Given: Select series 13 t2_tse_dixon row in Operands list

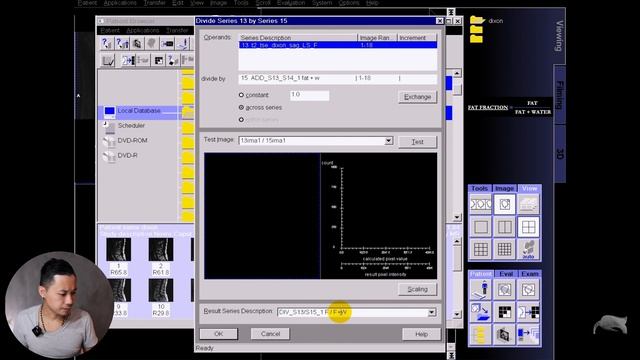Looking at the screenshot, I should [338, 45].
